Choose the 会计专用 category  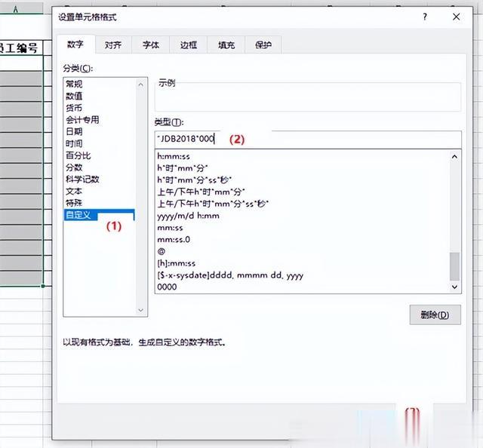click(82, 119)
